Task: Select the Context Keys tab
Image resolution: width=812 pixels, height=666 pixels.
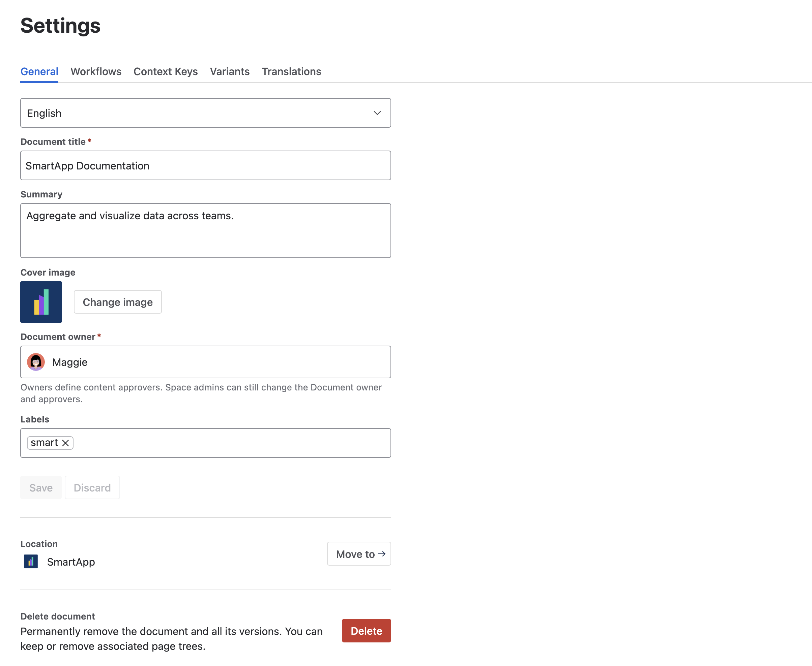Action: pyautogui.click(x=166, y=71)
